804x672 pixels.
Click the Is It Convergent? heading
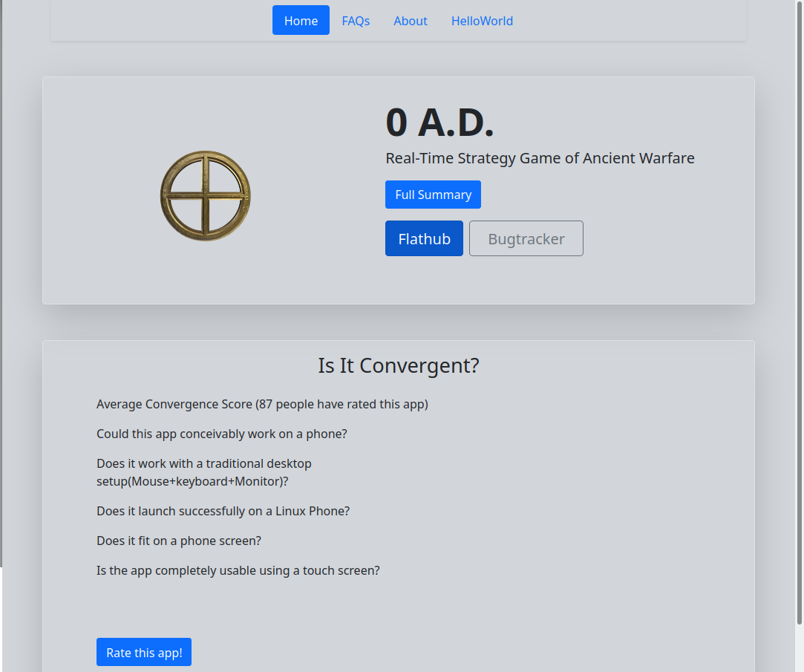(x=399, y=365)
